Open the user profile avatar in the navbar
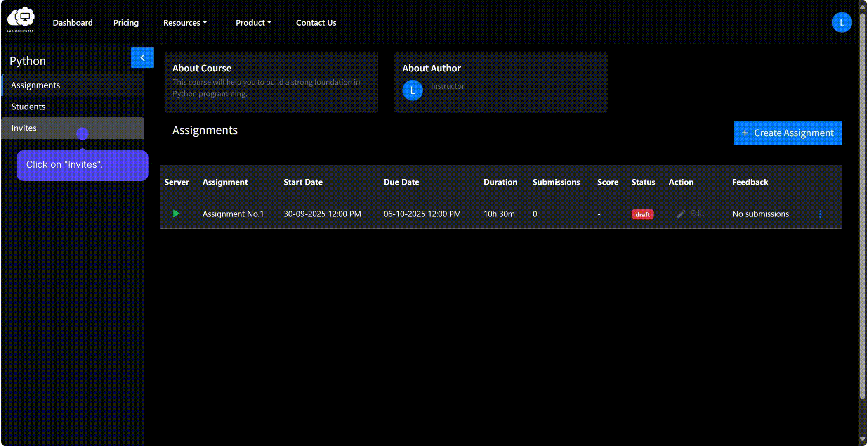 click(x=842, y=22)
